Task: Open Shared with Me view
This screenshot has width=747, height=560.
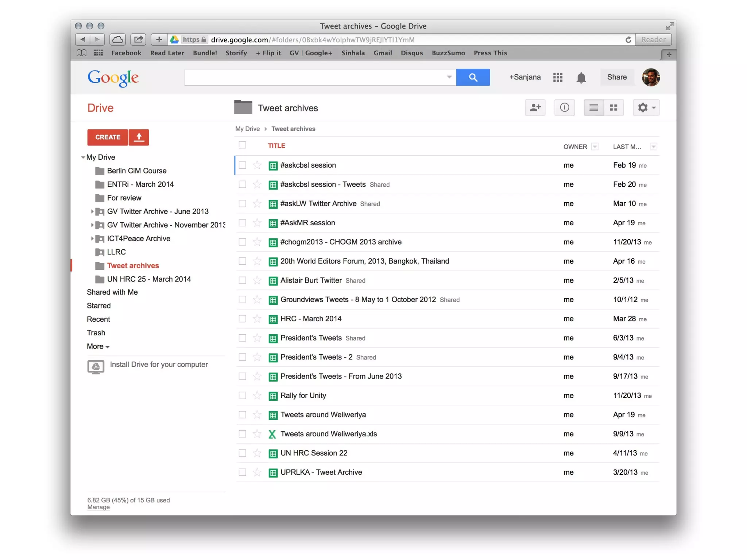Action: [112, 292]
